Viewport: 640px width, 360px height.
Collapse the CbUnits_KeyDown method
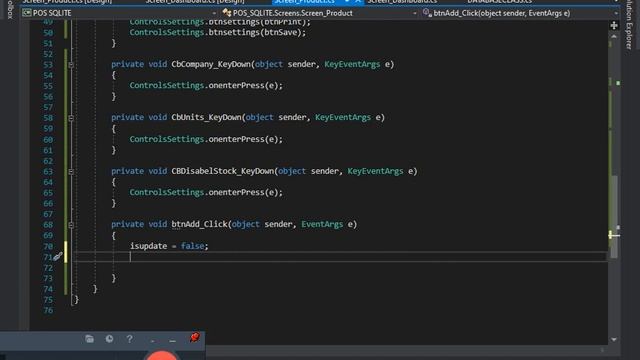click(71, 118)
